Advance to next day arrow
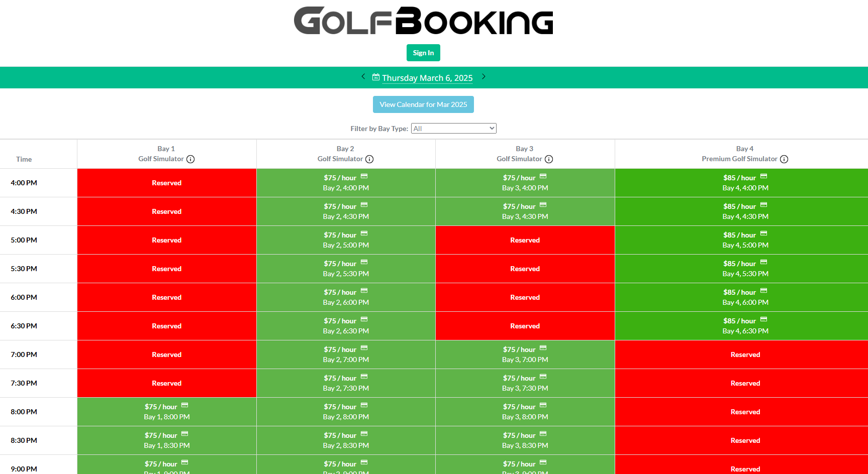 [x=484, y=77]
